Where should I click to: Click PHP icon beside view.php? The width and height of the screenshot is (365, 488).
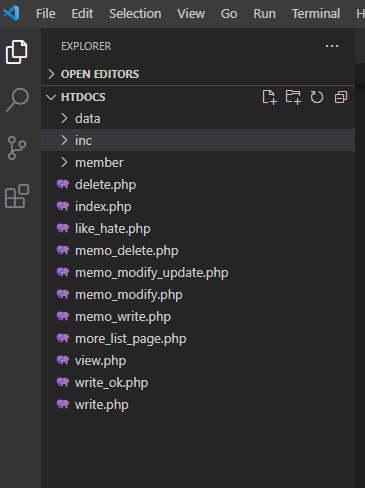click(x=63, y=360)
